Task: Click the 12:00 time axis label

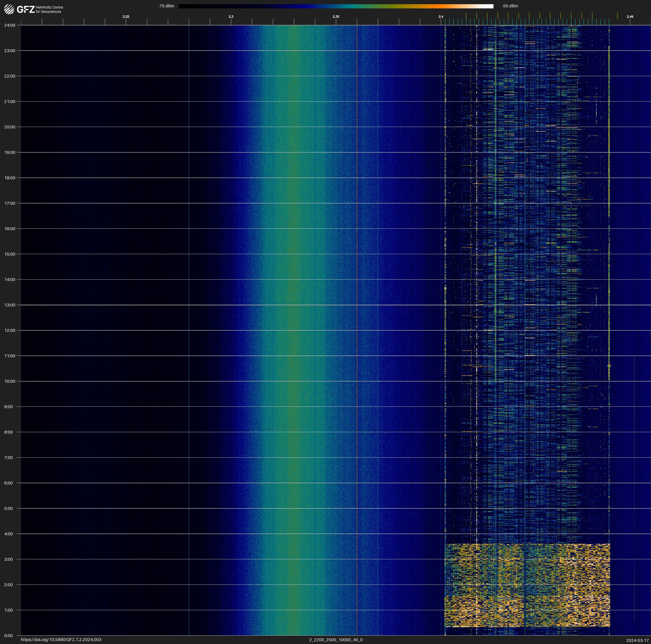Action: coord(10,330)
